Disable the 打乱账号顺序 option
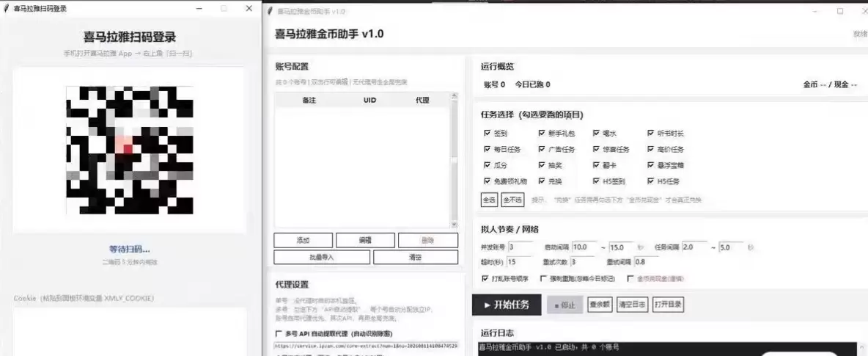The image size is (868, 356). [x=487, y=278]
